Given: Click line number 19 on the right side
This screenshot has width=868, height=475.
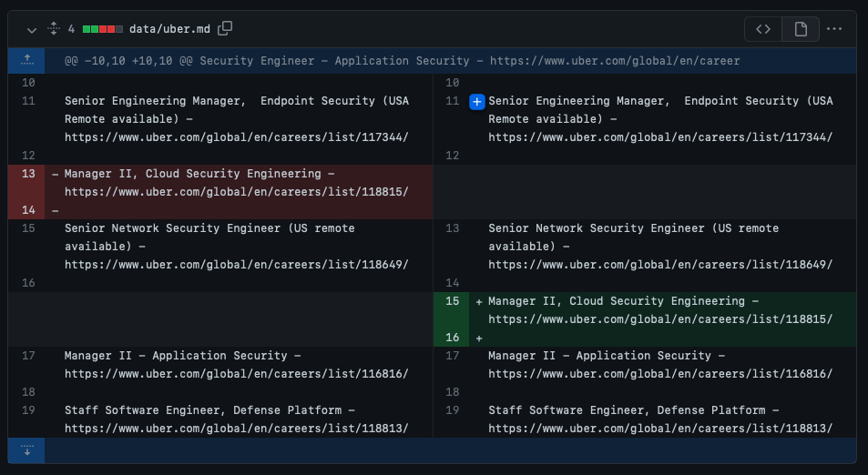Looking at the screenshot, I should click(x=453, y=410).
